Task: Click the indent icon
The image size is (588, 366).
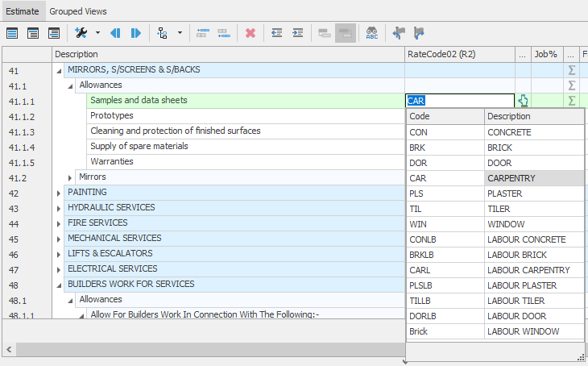Action: (298, 33)
